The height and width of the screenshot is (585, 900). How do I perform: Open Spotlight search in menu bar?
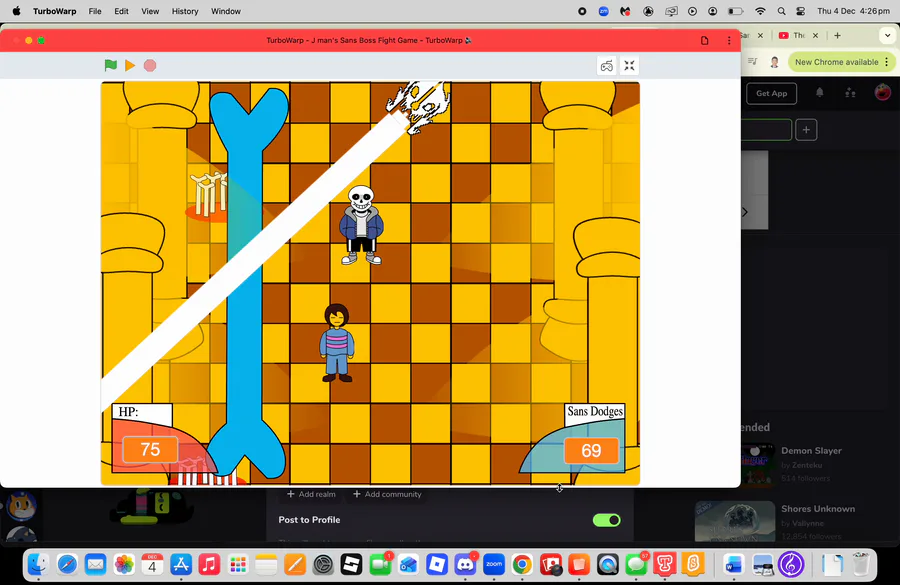tap(781, 11)
